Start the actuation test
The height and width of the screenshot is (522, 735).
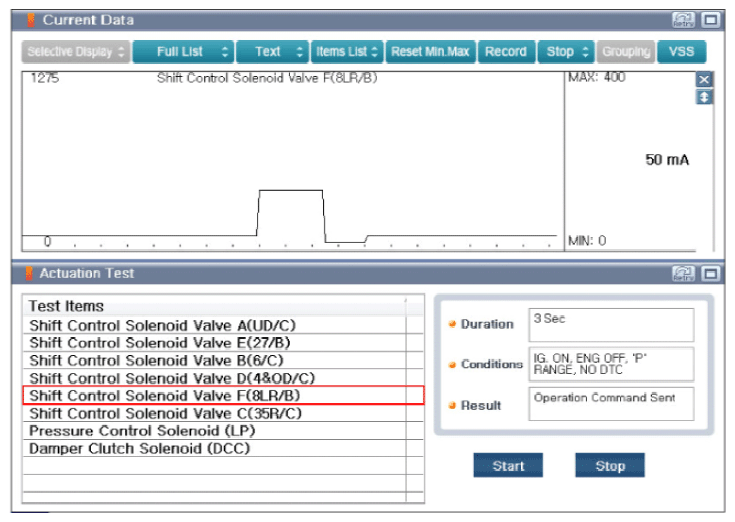(508, 465)
